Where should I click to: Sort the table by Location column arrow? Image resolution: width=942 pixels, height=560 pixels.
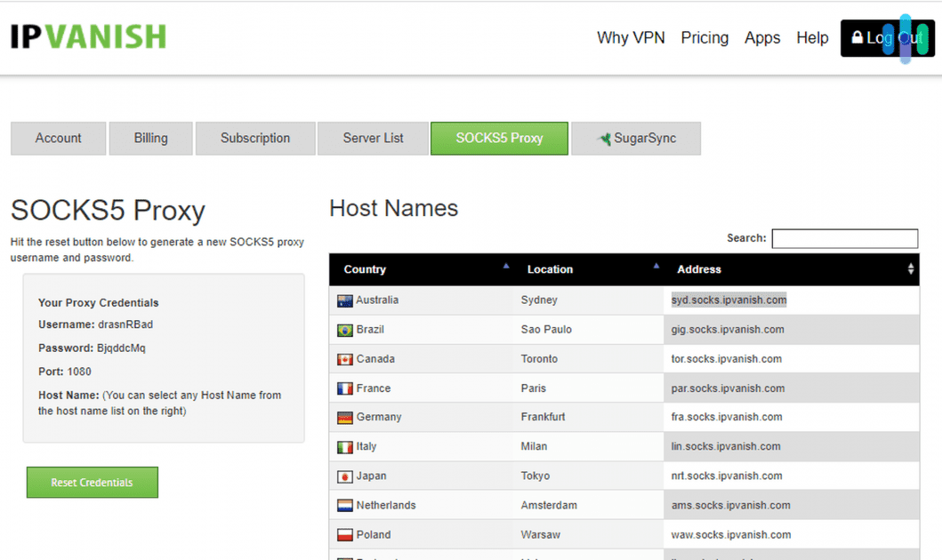[x=656, y=266]
